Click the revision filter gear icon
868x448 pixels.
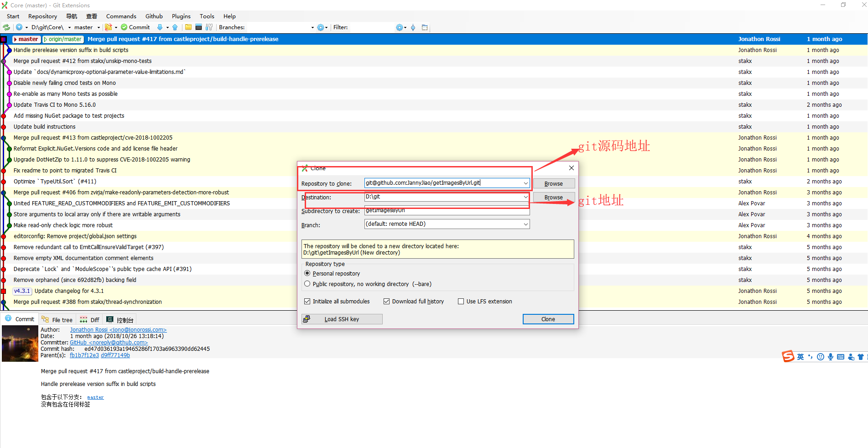[400, 27]
